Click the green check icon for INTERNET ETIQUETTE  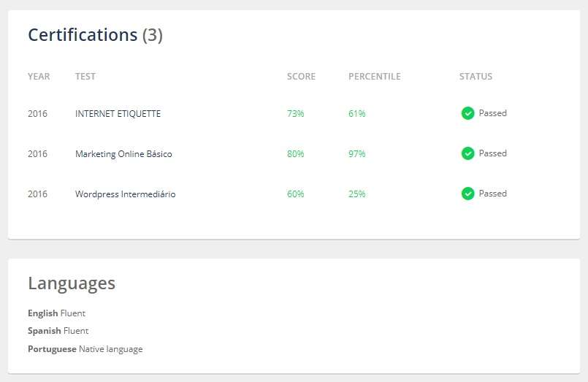(467, 113)
